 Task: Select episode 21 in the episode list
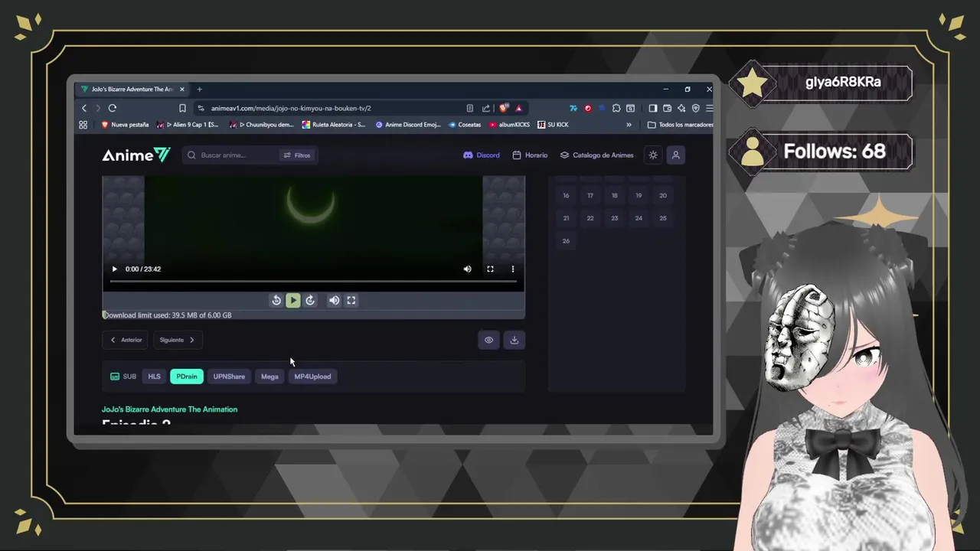[566, 218]
